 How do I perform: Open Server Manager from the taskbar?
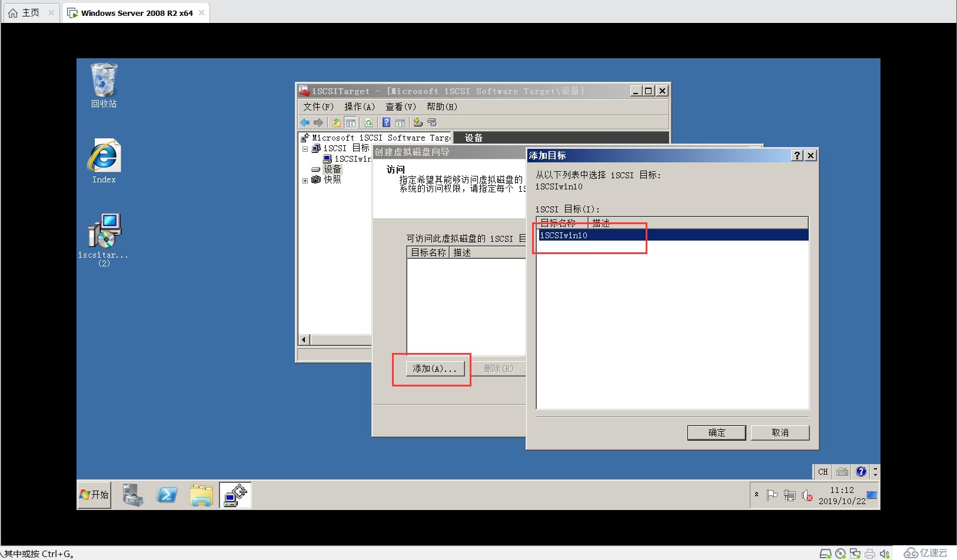click(x=133, y=495)
